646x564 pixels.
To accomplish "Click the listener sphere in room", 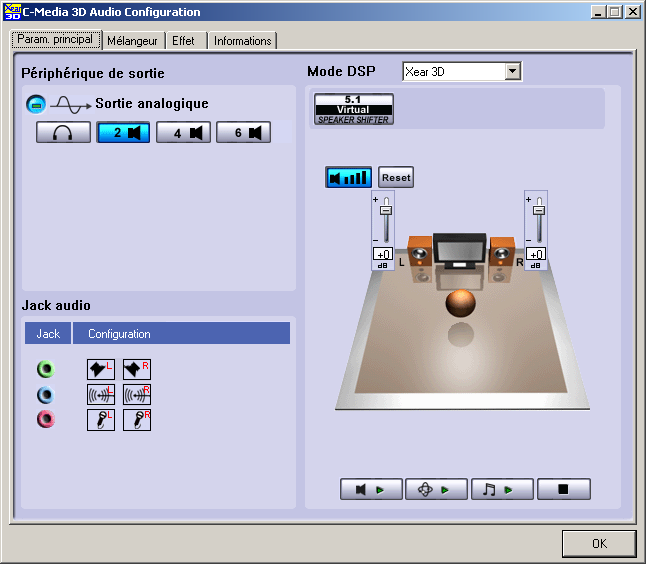I will 461,303.
